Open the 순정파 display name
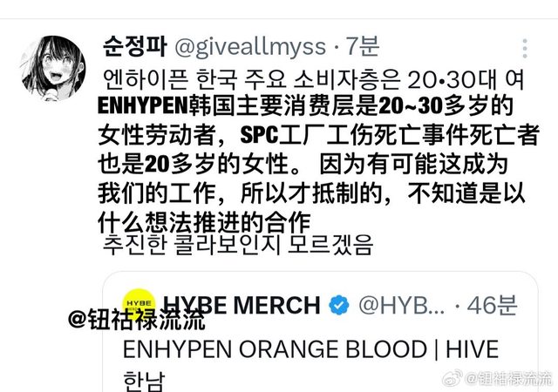 (134, 46)
